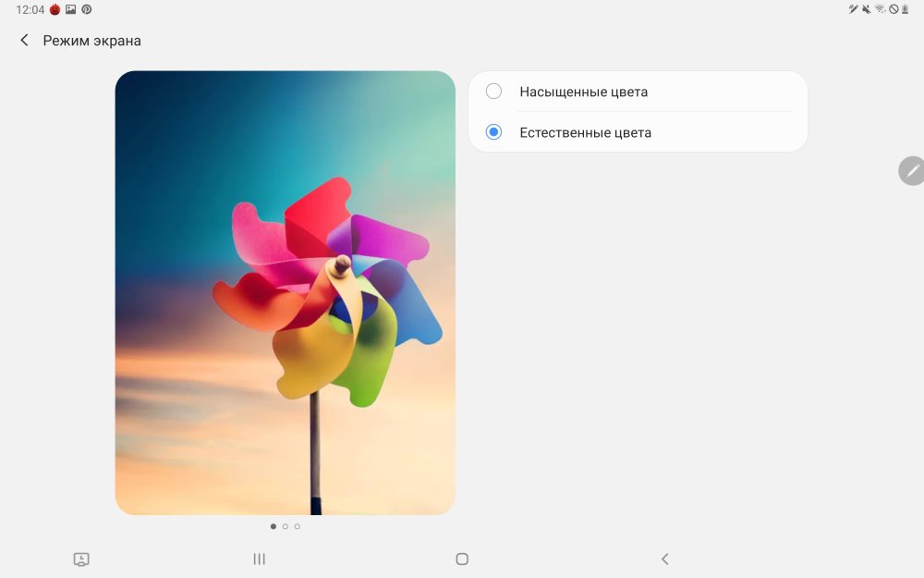The height and width of the screenshot is (578, 924).
Task: Switch to the third preview page dot
Action: point(297,526)
